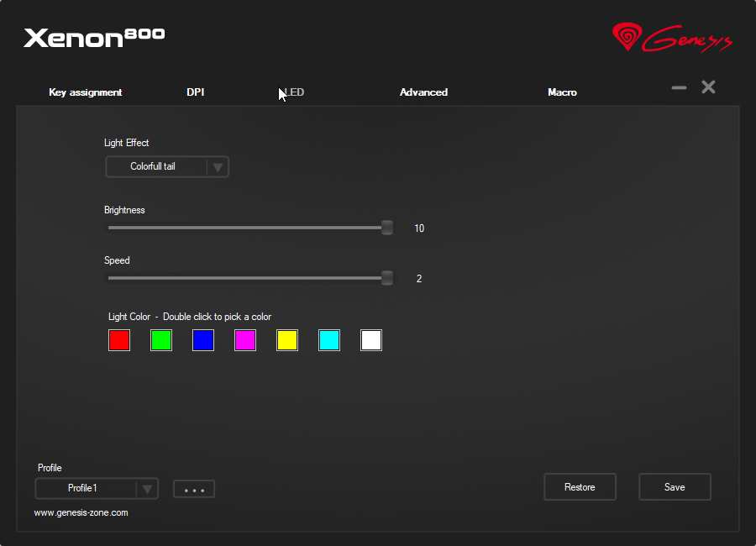Open the Profile1 dropdown
The height and width of the screenshot is (546, 756).
pyautogui.click(x=97, y=489)
